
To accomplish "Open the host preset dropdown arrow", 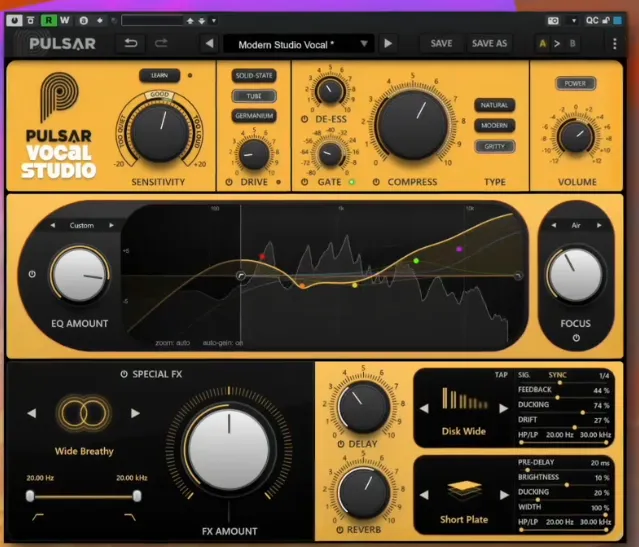I will (214, 20).
